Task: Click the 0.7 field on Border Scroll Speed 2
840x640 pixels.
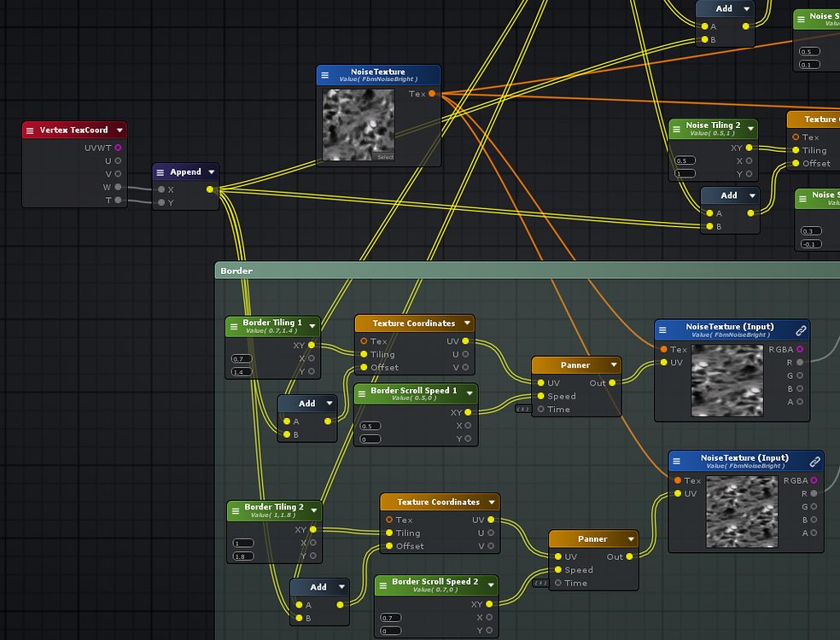Action: 391,618
